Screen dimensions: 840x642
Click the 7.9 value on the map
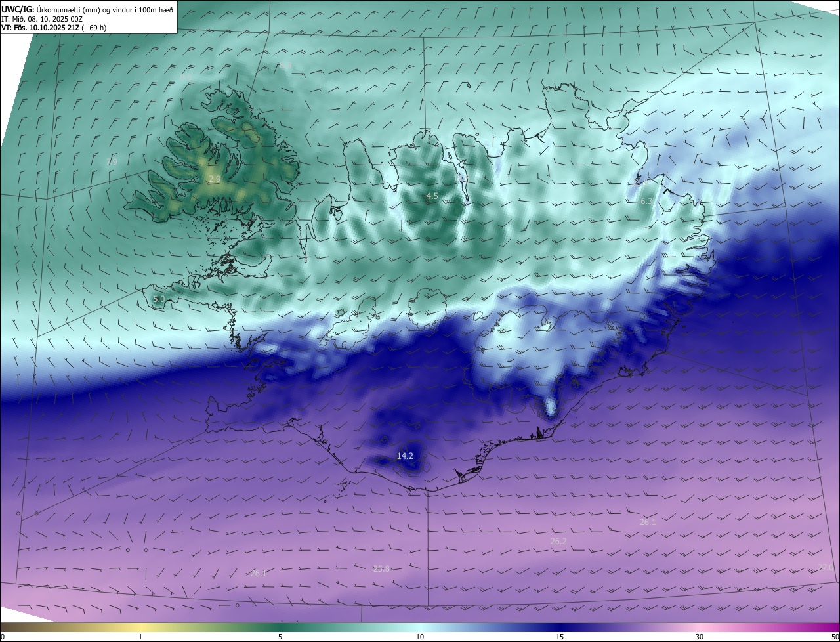pos(112,161)
